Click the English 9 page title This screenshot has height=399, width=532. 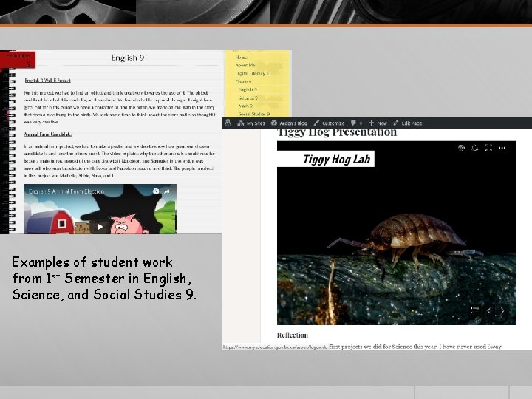128,58
